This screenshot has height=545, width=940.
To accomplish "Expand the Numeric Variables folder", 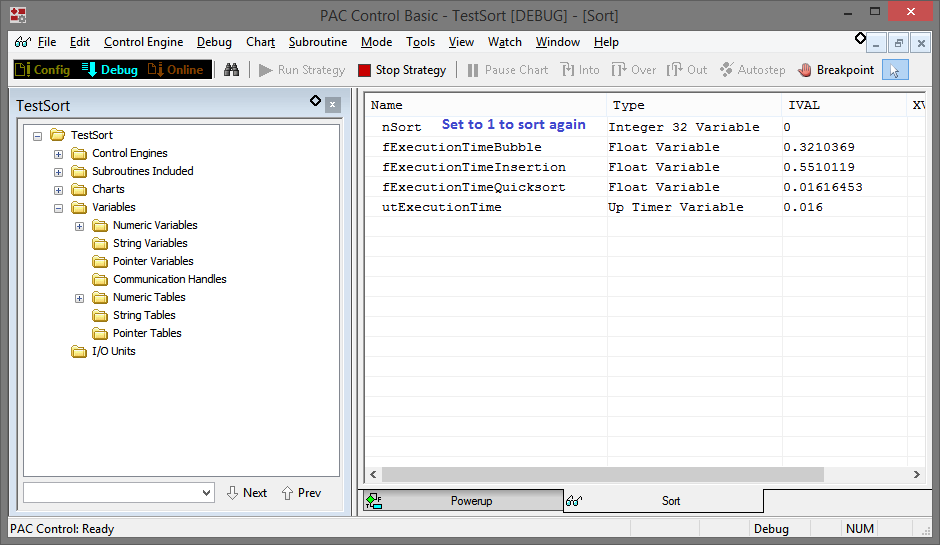I will (79, 226).
